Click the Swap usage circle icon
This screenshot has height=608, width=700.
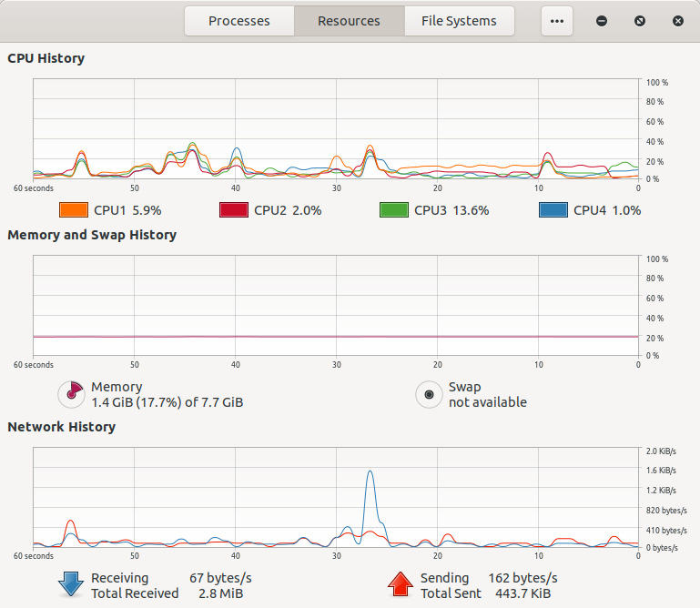pyautogui.click(x=429, y=394)
